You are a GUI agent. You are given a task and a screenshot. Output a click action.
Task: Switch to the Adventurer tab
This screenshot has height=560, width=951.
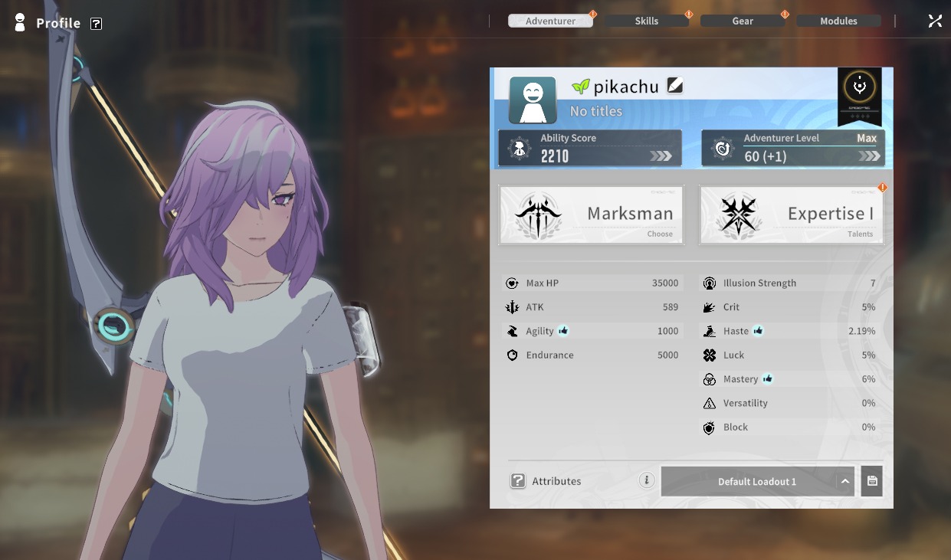550,21
